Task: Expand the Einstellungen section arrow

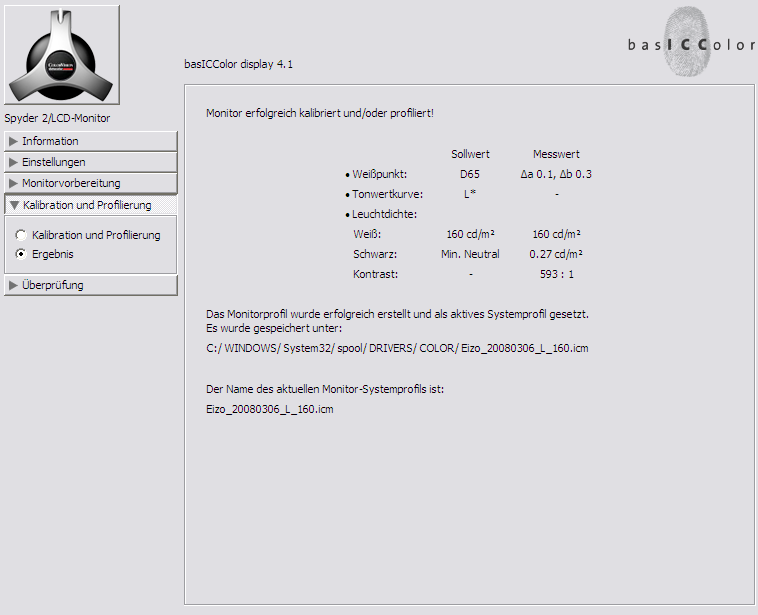Action: point(13,162)
